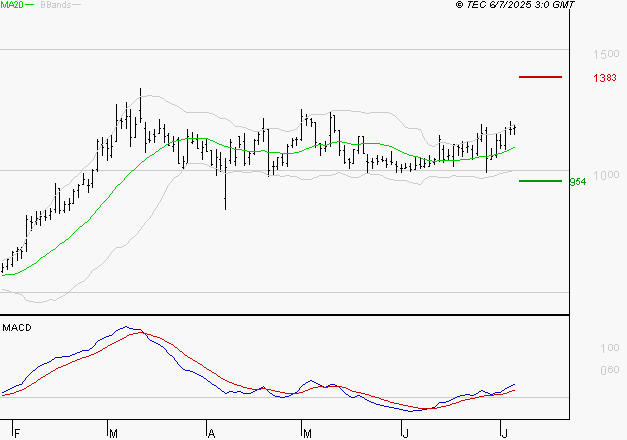Click the green 954 support value
Screen dimensions: 627x440
pyautogui.click(x=578, y=182)
